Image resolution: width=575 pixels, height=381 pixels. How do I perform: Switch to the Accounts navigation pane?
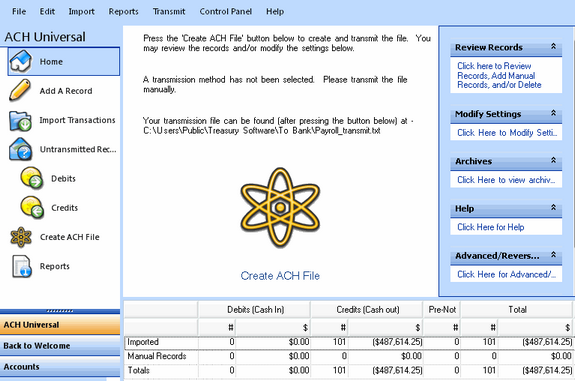pyautogui.click(x=60, y=367)
